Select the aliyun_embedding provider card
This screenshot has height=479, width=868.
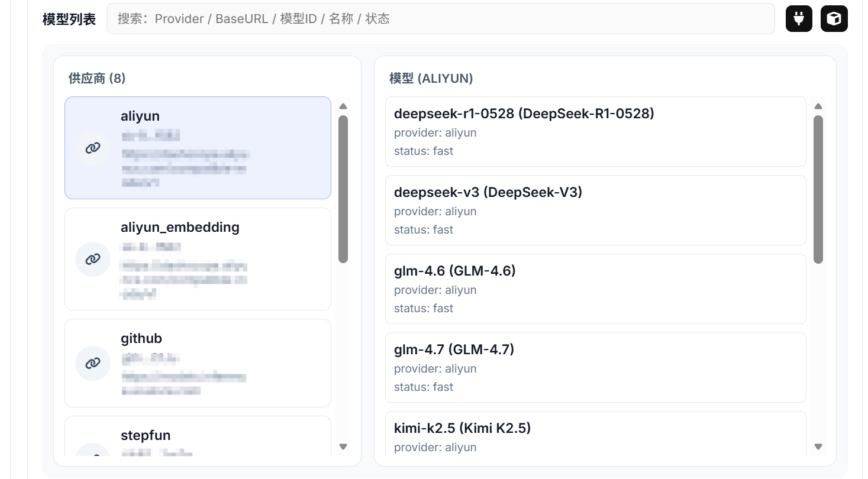coord(198,259)
